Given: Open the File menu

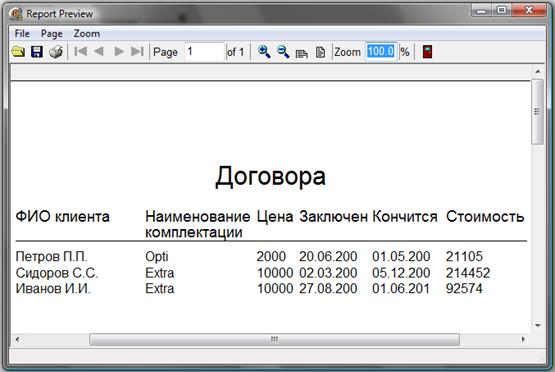Looking at the screenshot, I should coord(22,34).
